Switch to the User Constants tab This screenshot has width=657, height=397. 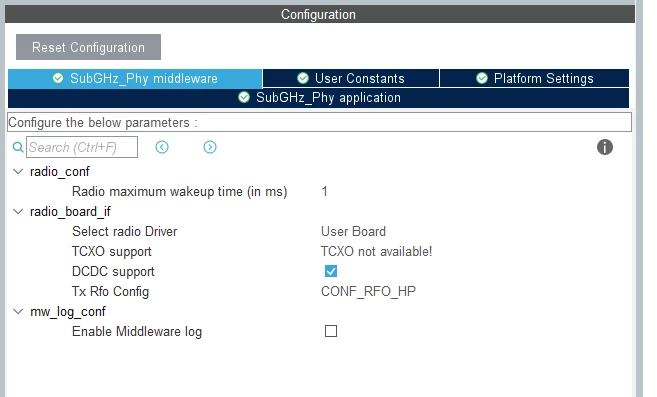click(351, 78)
